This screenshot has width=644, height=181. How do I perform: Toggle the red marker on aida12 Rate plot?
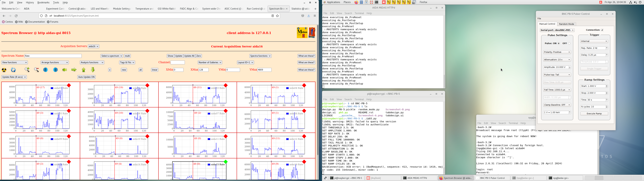pos(304,136)
